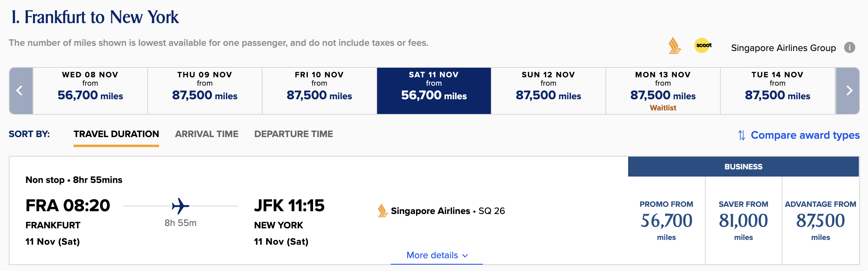Viewport: 868px width, 271px height.
Task: Click the Singapore Airlines logo beside SQ 26
Action: (382, 211)
